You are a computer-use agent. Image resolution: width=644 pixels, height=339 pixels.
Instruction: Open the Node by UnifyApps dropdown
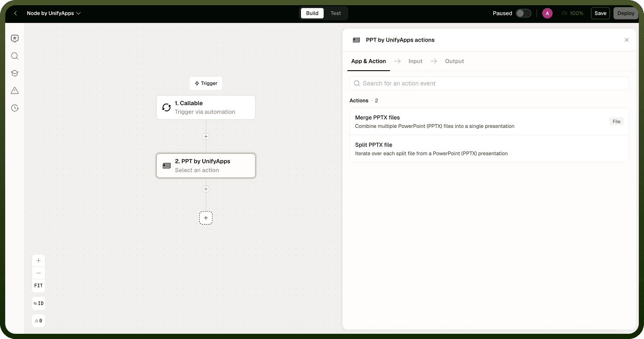54,13
